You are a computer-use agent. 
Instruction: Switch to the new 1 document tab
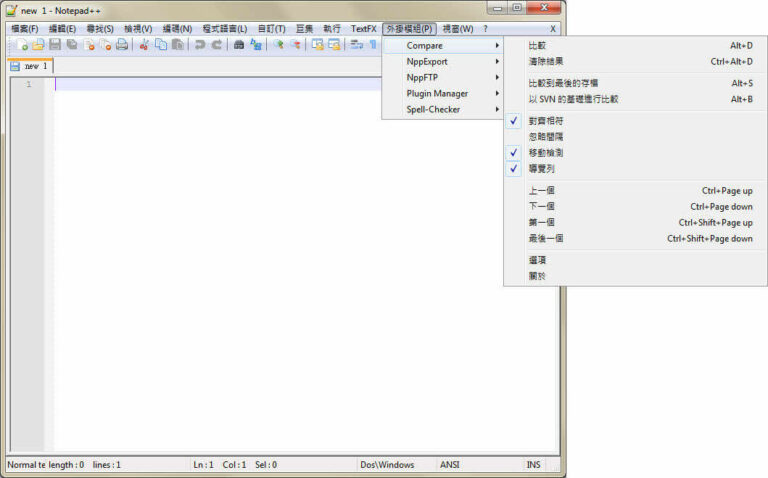(30, 66)
